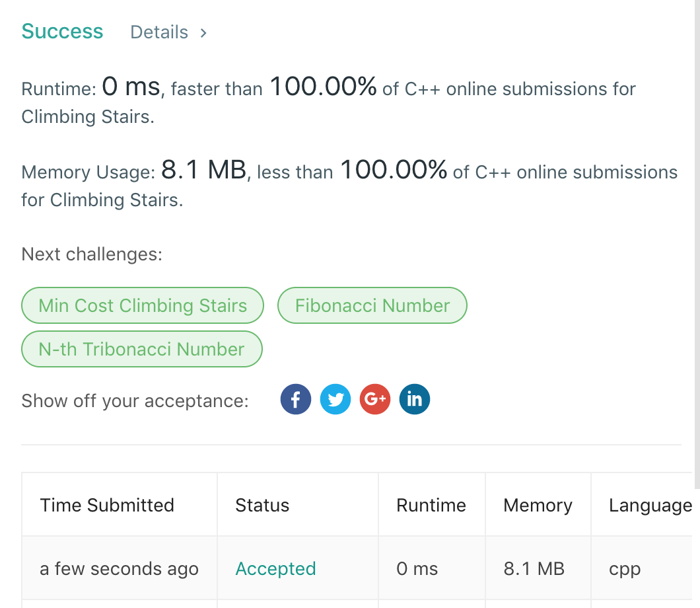Screen dimensions: 700x608
Task: Open the Accepted submission link
Action: click(x=275, y=568)
